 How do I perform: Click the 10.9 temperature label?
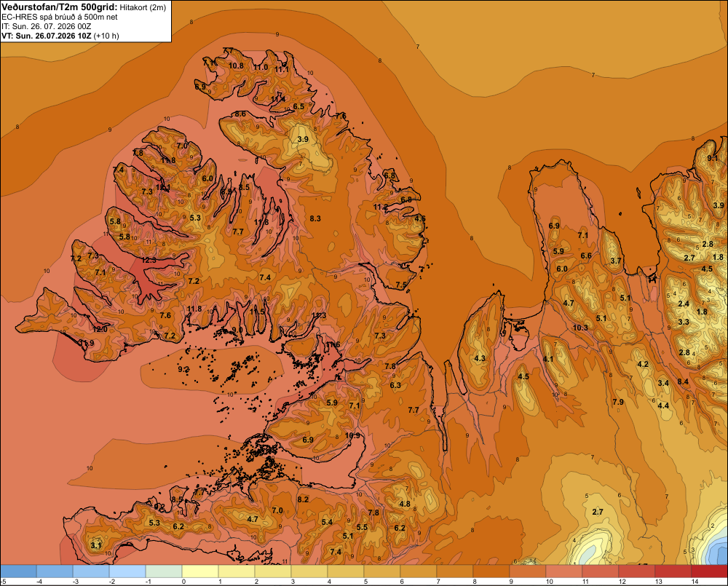(353, 435)
